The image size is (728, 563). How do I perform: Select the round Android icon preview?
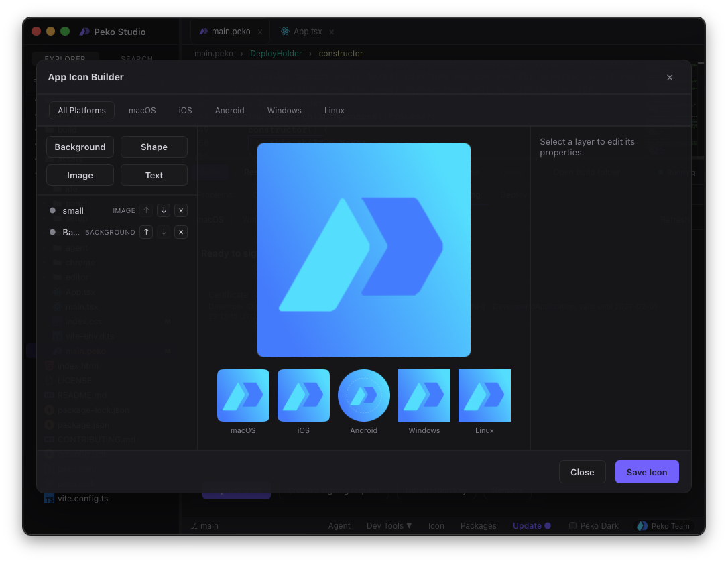[364, 395]
